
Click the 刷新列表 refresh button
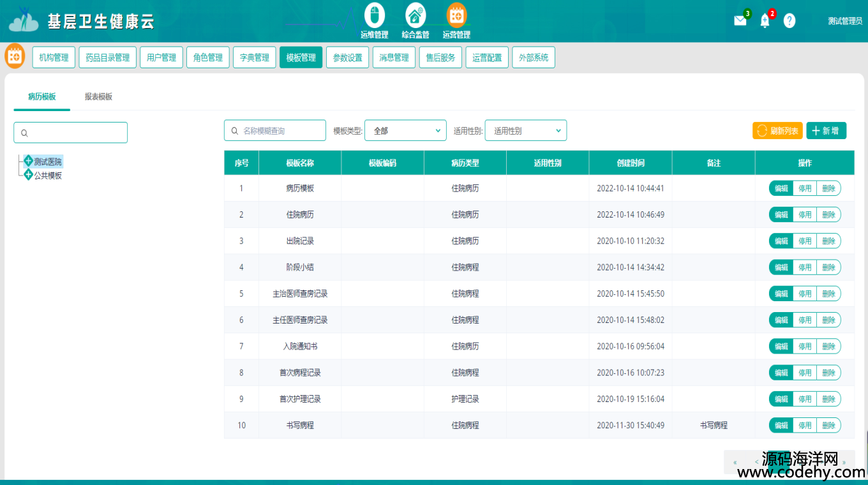(x=777, y=131)
